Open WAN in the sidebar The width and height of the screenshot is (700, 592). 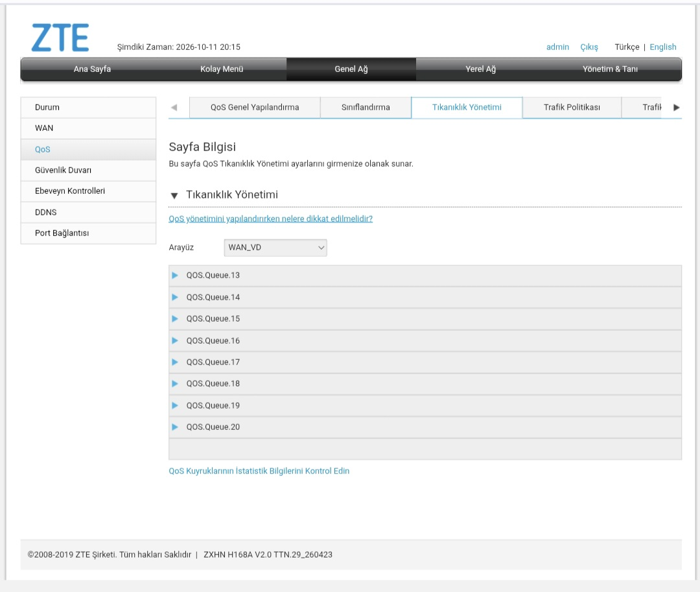88,128
